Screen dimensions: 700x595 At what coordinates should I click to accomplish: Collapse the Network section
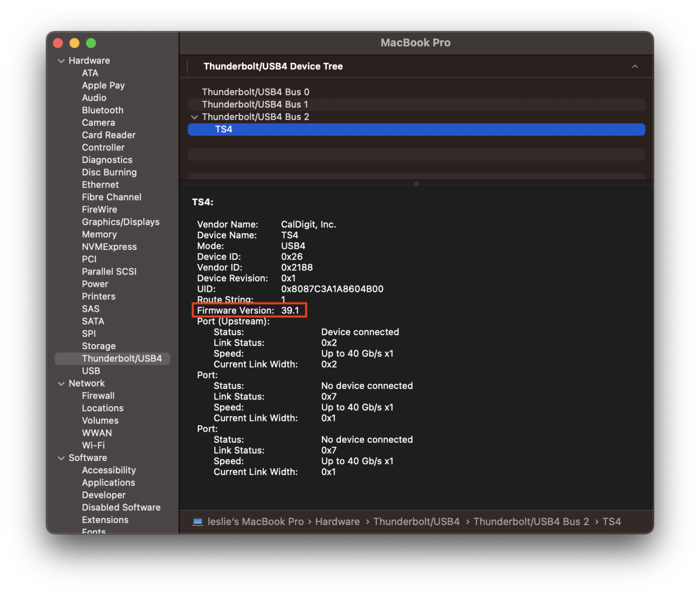[62, 383]
